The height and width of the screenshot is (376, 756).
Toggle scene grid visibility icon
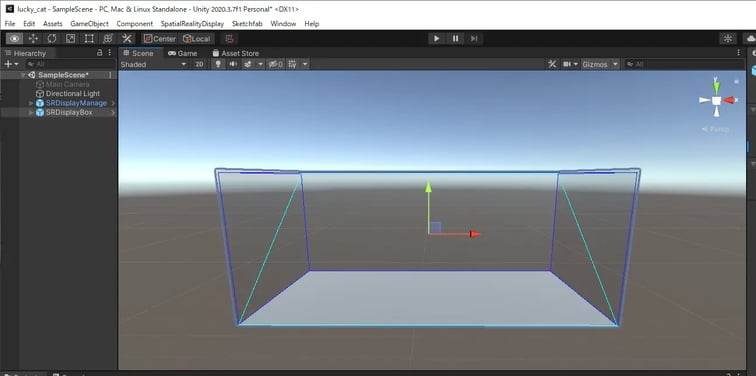click(x=293, y=64)
